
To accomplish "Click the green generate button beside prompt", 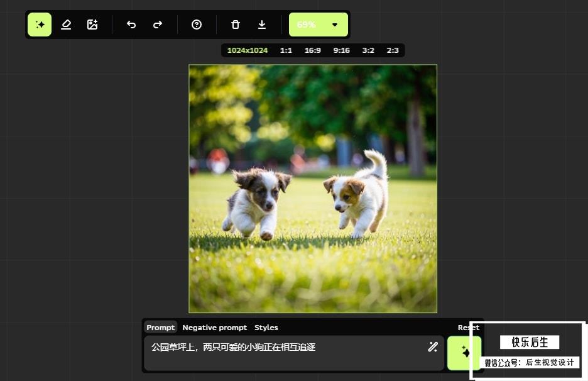I will (464, 353).
